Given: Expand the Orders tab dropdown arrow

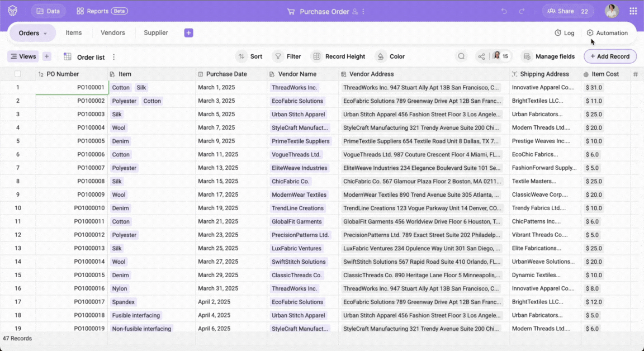Looking at the screenshot, I should 45,34.
